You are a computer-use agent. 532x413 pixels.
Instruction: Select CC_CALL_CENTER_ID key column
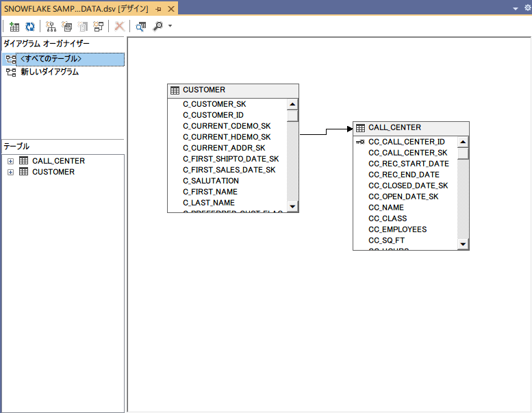tap(406, 142)
